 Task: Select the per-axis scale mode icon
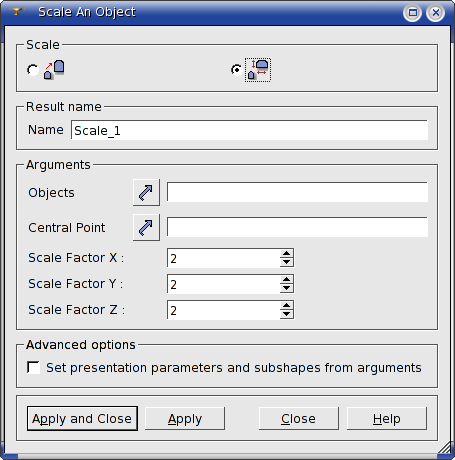click(258, 70)
